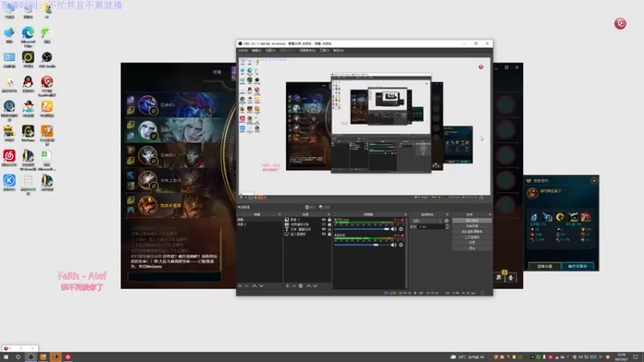Image resolution: width=644 pixels, height=362 pixels.
Task: Click the Studio Mode button in OBS controls
Action: click(x=472, y=237)
